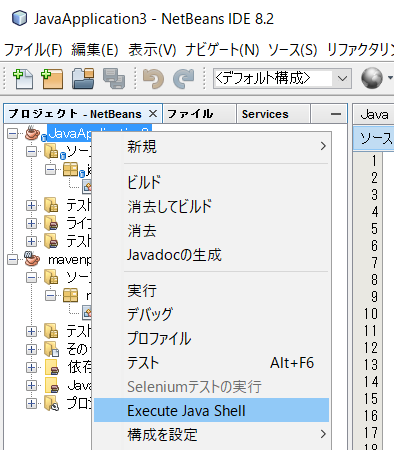Choose Execute Java Shell from the context menu
Screen dimensions: 394x450
(x=211, y=410)
